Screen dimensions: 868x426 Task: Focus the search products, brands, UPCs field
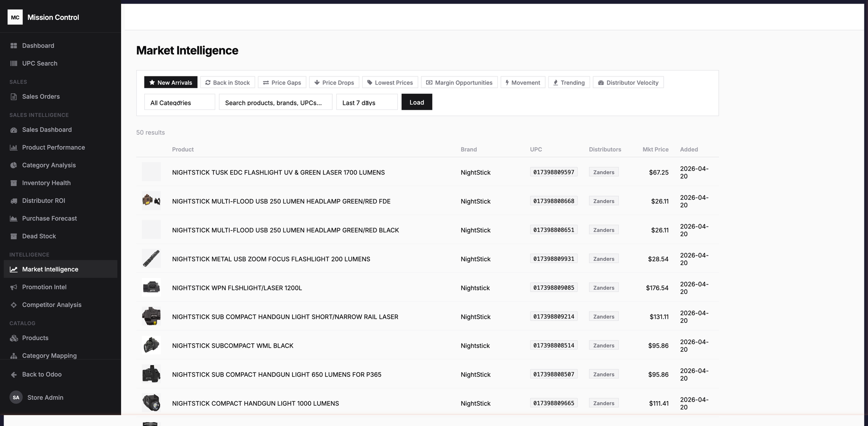276,102
